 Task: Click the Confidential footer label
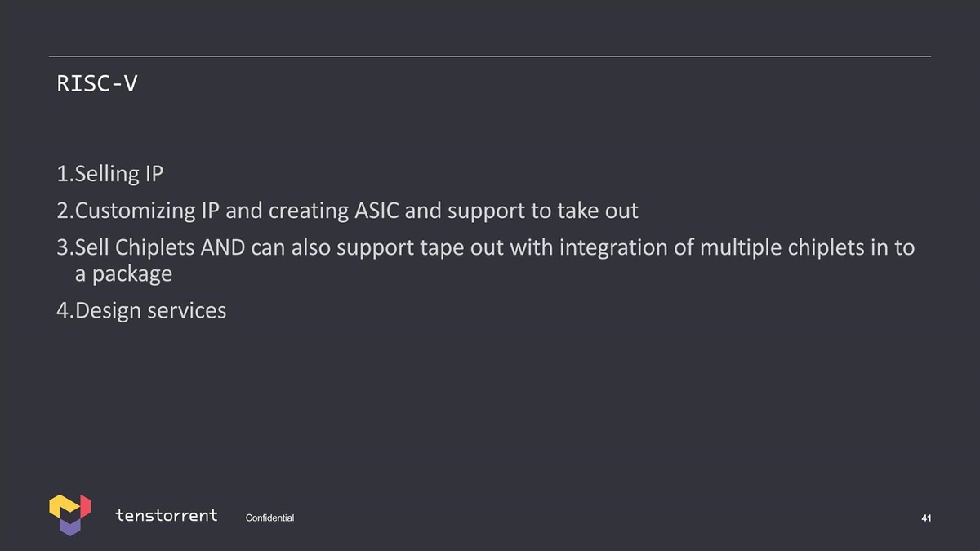[269, 518]
